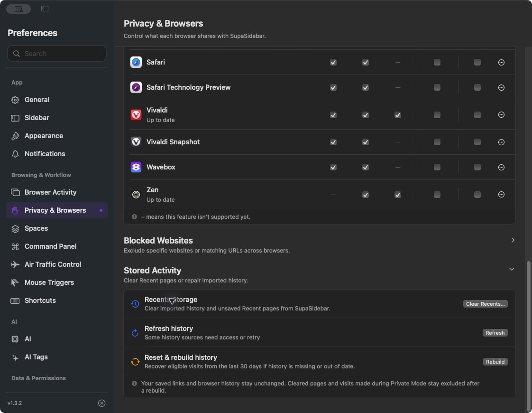Select Notifications in the sidebar
The width and height of the screenshot is (532, 413).
click(56, 154)
